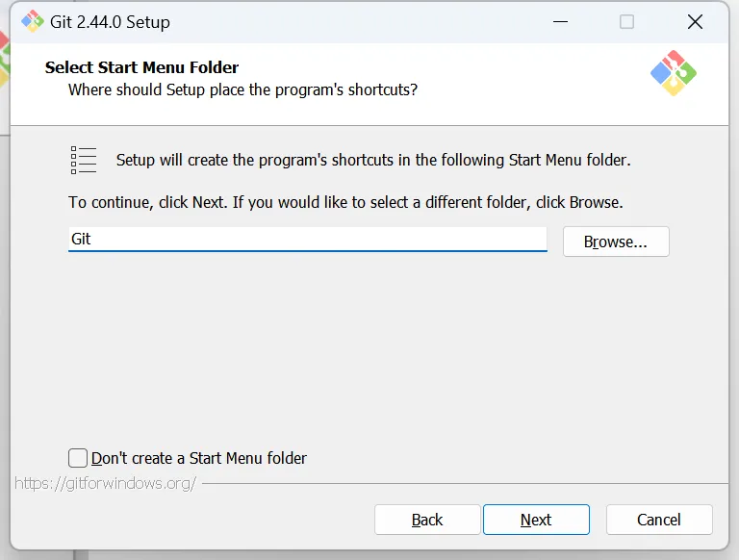Click the "Git 2.44.0 Setup" title text
Screen dimensions: 739x560
pyautogui.click(x=110, y=21)
